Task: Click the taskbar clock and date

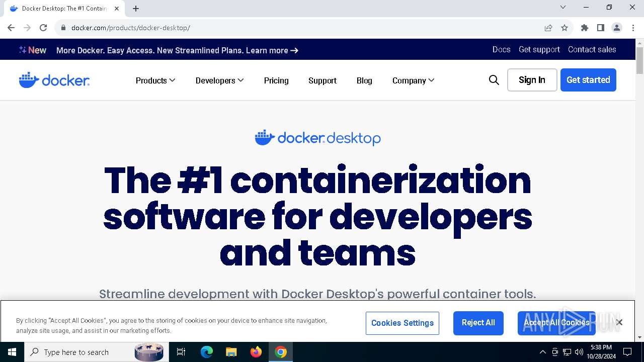Action: 601,352
